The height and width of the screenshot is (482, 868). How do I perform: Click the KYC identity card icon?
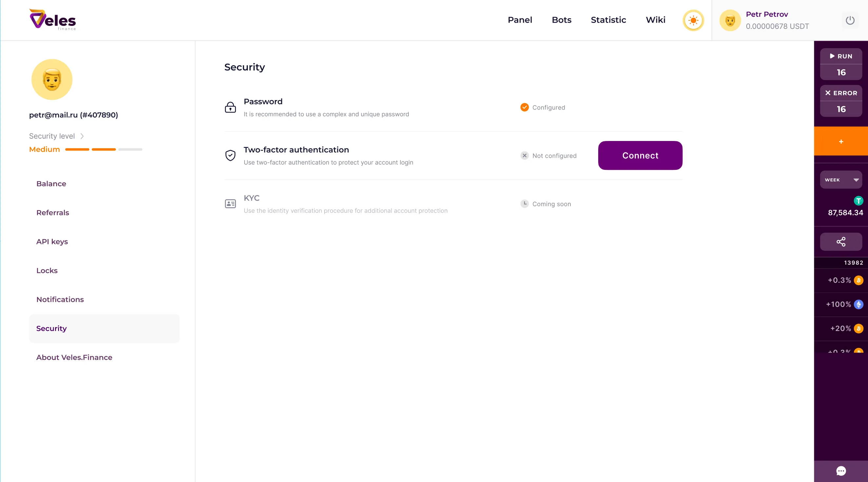[x=230, y=204]
